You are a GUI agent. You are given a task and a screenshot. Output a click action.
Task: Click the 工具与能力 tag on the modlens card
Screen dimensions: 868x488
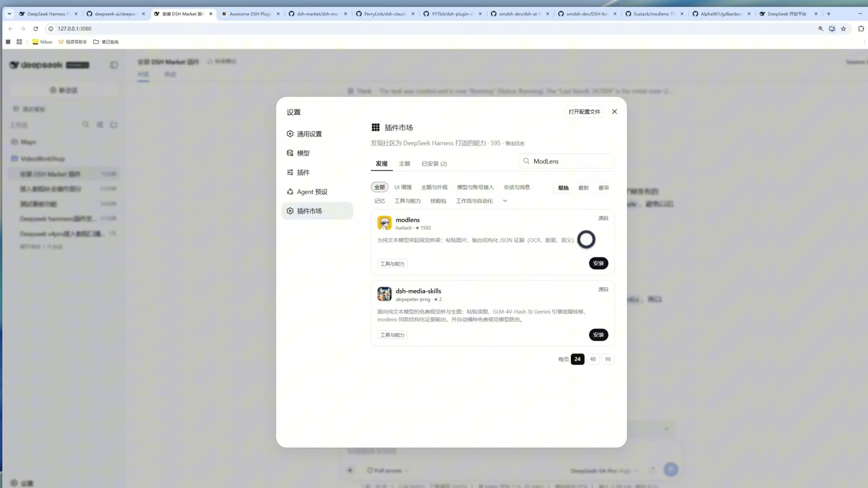[x=392, y=264]
